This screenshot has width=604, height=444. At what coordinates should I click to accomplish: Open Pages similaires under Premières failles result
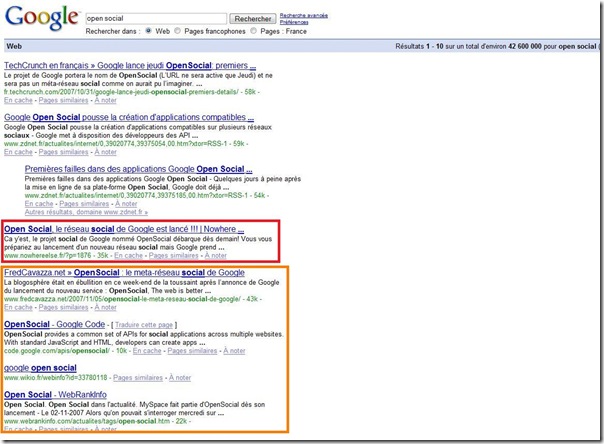(x=84, y=204)
